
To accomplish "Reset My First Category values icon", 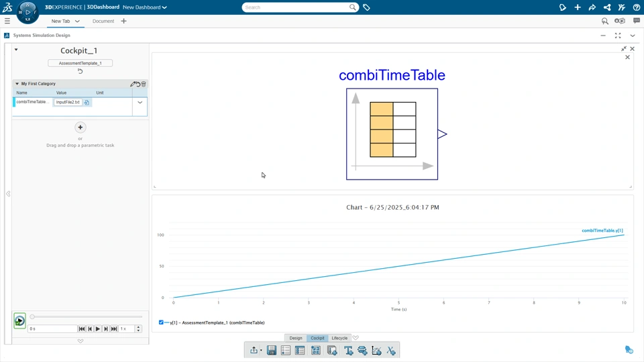I will (x=138, y=84).
